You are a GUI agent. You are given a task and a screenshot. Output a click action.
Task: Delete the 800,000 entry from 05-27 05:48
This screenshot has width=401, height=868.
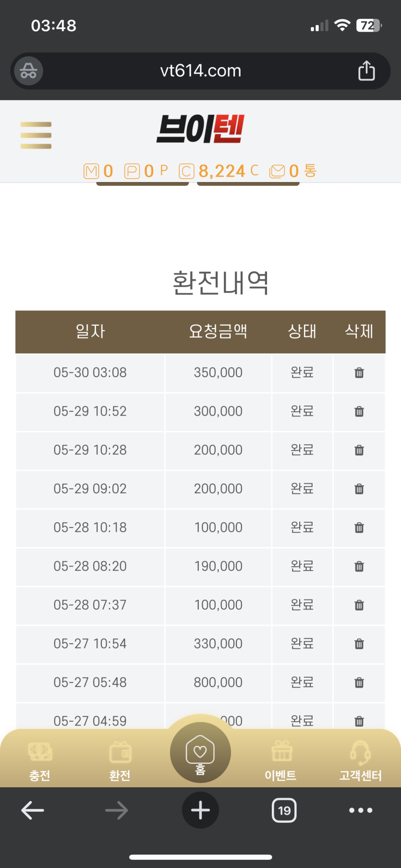359,683
